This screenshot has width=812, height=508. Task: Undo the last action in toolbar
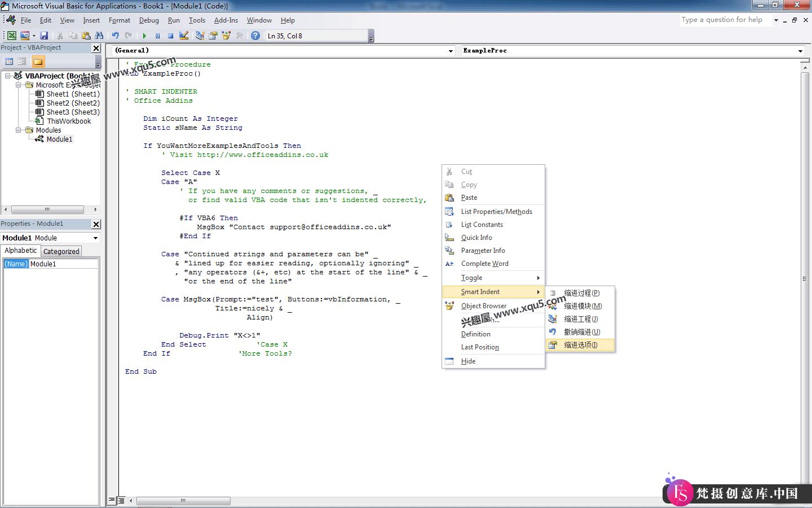coord(115,36)
